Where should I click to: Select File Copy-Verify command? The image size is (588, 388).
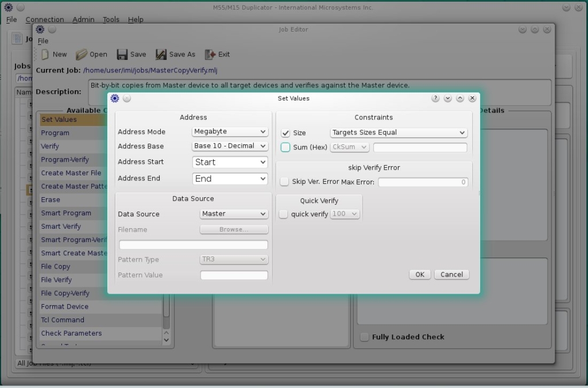tap(74, 293)
